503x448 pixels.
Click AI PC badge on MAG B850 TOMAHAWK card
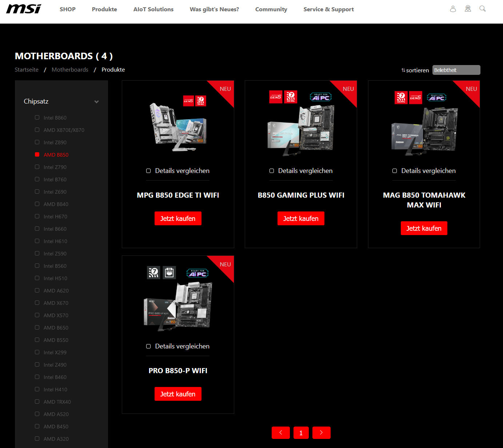pyautogui.click(x=437, y=97)
